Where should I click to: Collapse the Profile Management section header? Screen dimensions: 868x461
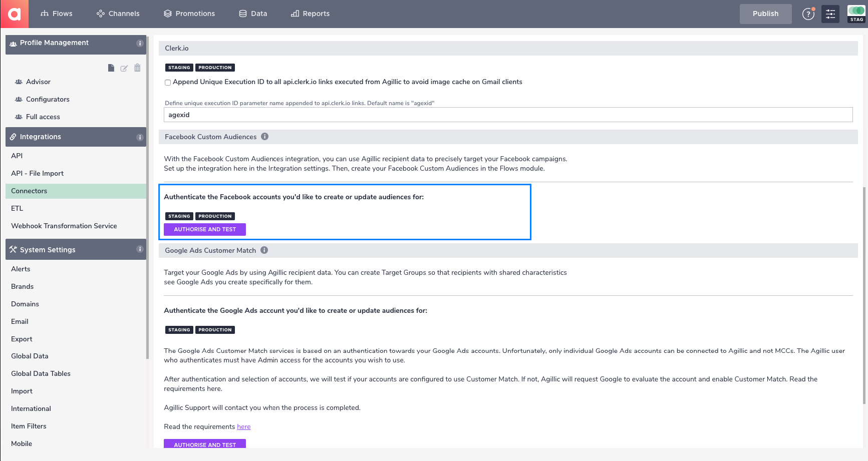click(x=76, y=45)
